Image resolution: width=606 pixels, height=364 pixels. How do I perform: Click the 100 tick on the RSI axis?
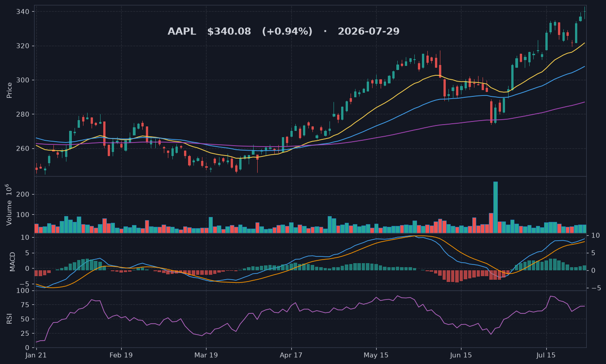(23, 291)
